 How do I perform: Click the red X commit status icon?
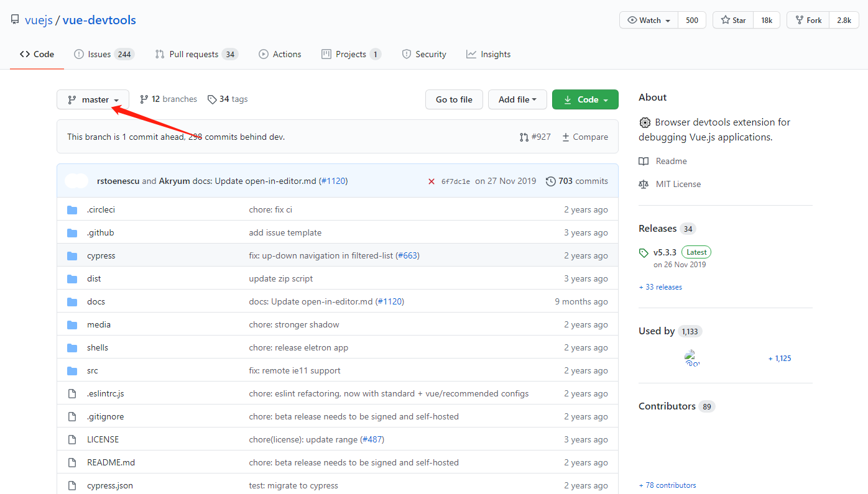[x=432, y=181]
